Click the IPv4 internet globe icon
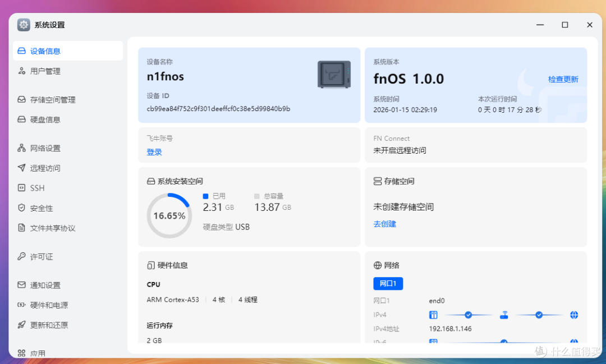 tap(575, 315)
